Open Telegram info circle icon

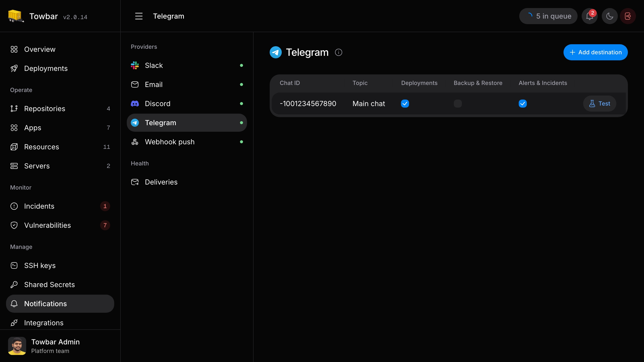[x=339, y=52]
